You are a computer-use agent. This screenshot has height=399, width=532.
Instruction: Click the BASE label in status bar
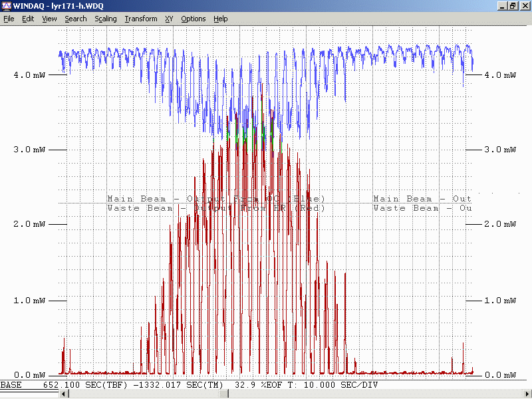coord(11,385)
